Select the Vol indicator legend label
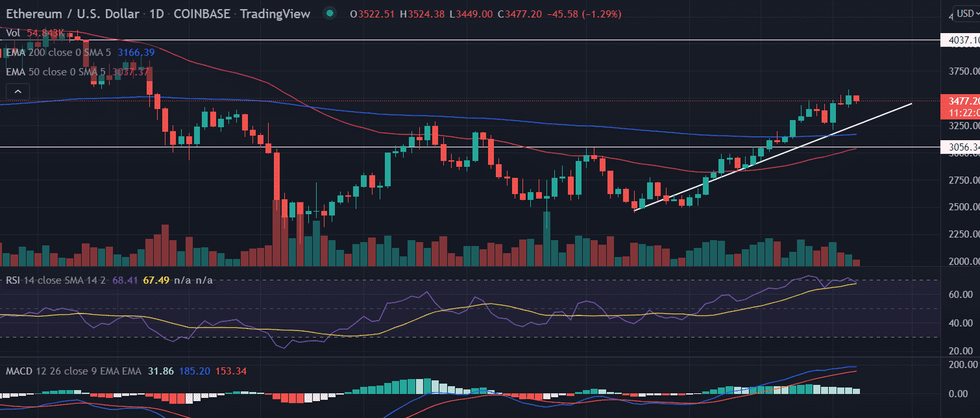The width and height of the screenshot is (980, 418). pyautogui.click(x=12, y=32)
